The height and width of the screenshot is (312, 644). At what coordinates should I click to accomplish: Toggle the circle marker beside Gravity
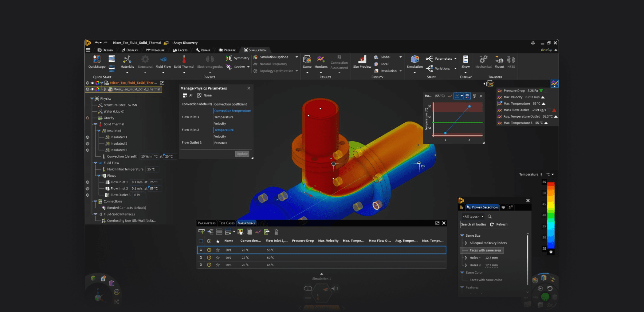(88, 118)
